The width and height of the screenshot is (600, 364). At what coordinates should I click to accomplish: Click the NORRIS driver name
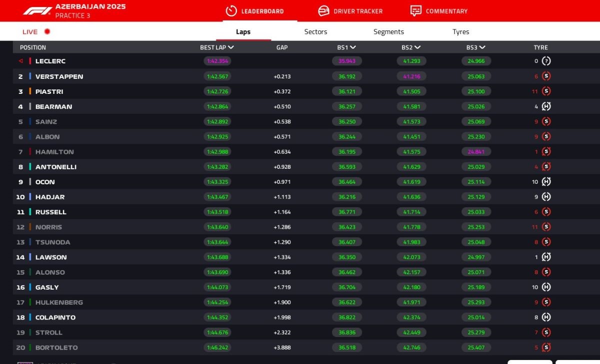click(x=49, y=227)
